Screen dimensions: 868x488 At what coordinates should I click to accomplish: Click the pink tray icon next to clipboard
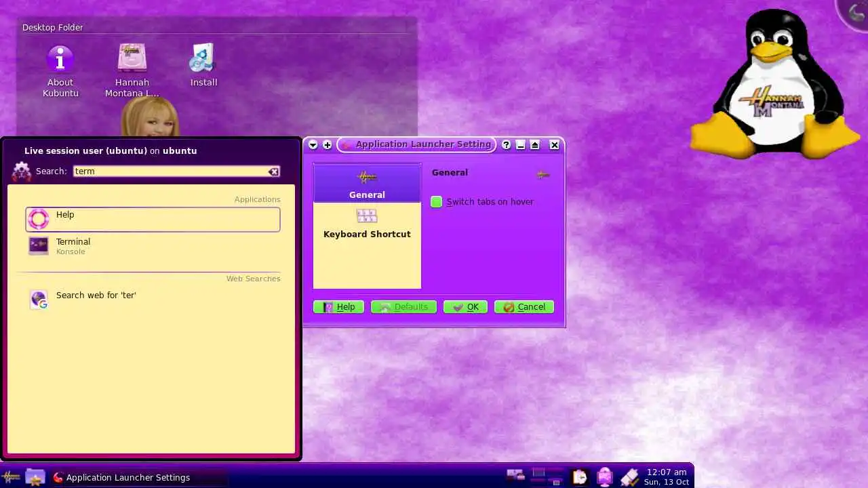coord(604,477)
